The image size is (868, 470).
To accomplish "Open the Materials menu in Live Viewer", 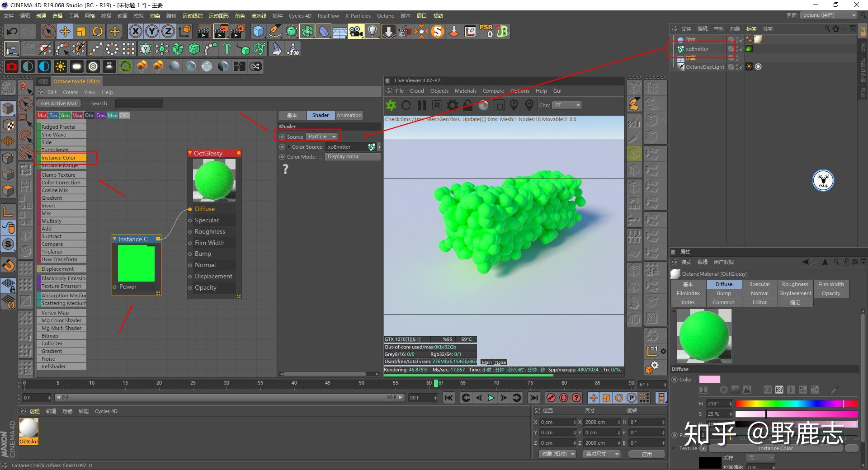I will coord(465,91).
